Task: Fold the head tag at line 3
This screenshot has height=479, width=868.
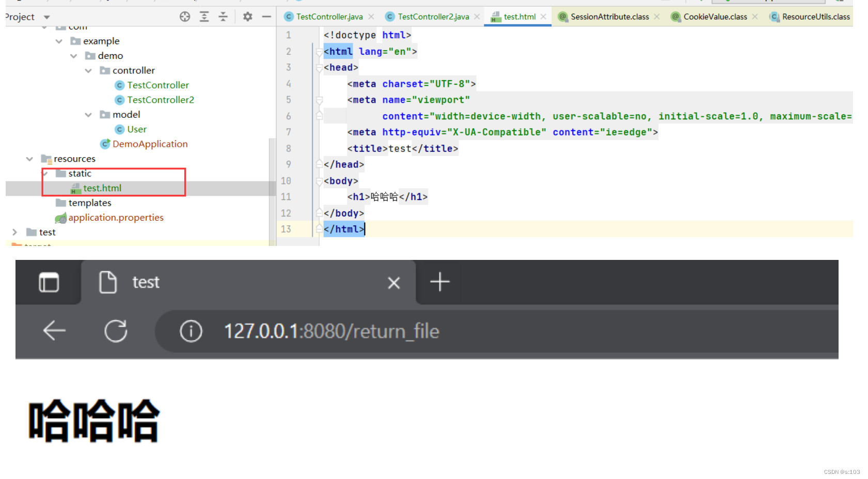Action: (x=319, y=68)
